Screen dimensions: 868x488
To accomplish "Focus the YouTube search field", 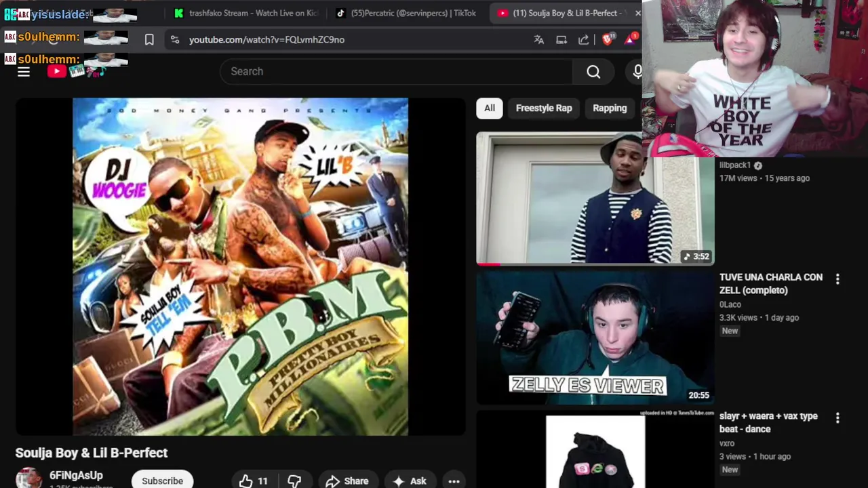I will click(397, 71).
